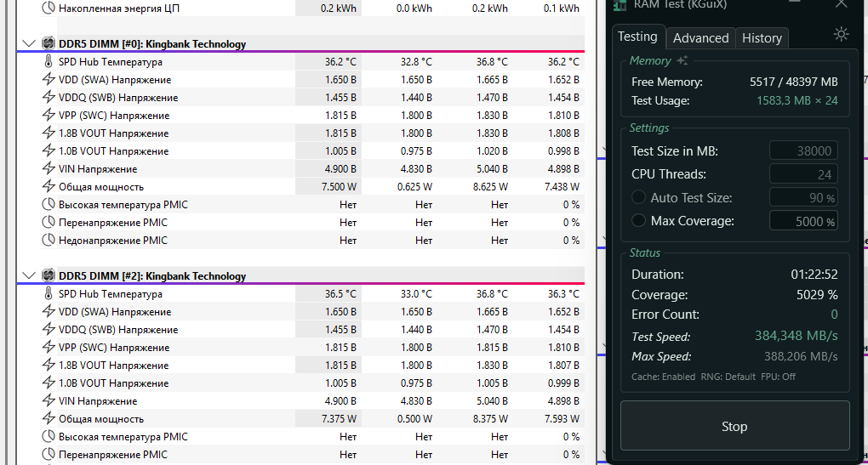Click 'RNG: Default' status text
The height and width of the screenshot is (465, 868).
click(728, 377)
